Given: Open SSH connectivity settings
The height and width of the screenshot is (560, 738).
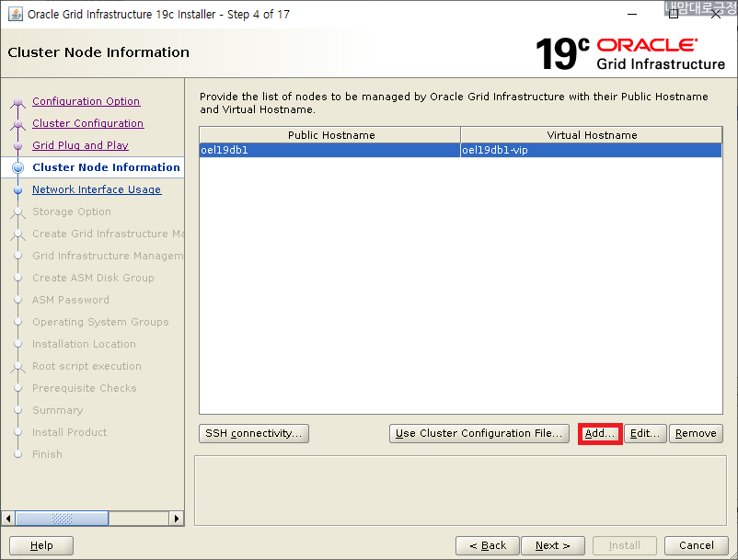Looking at the screenshot, I should pos(254,433).
